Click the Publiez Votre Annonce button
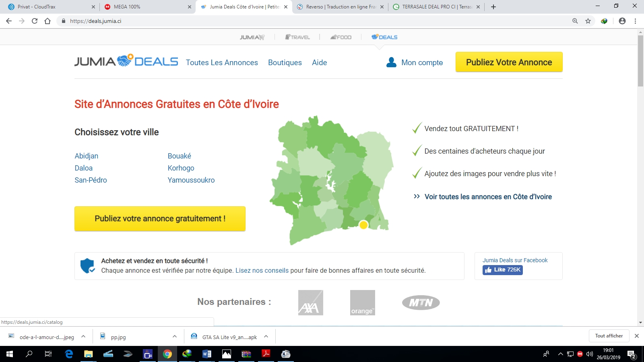644x362 pixels. tap(509, 62)
